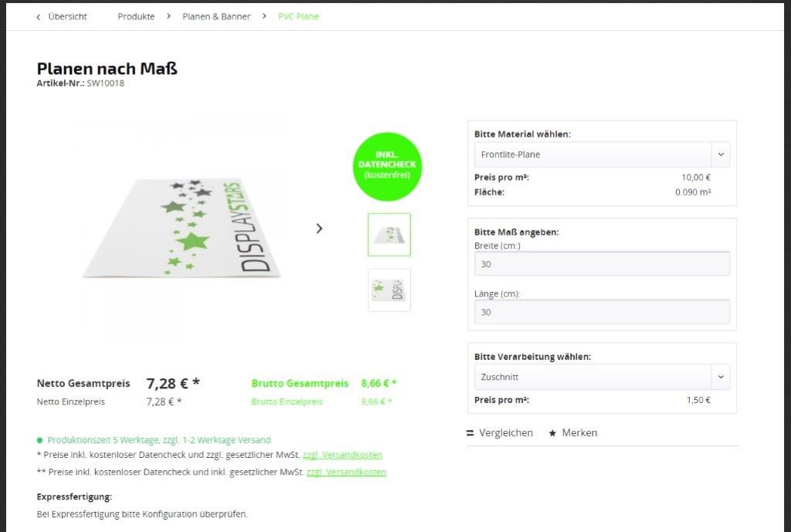Click the star icon beside Merken
The height and width of the screenshot is (532, 791).
(x=552, y=433)
